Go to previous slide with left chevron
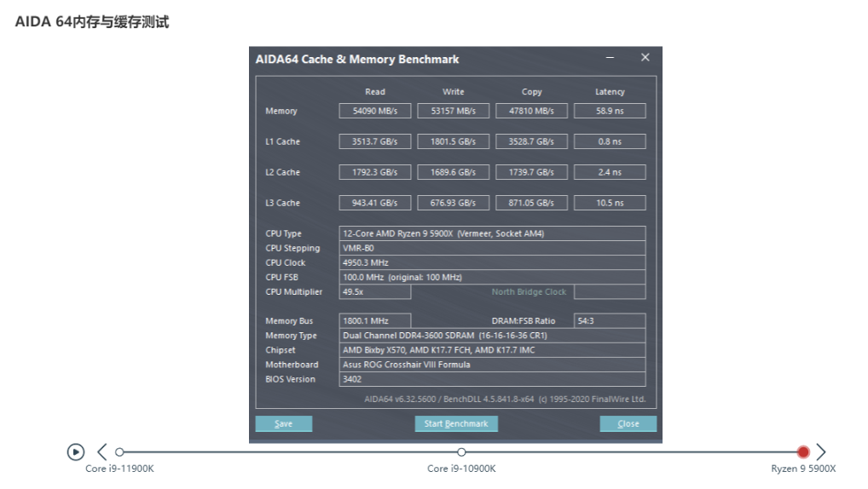The width and height of the screenshot is (868, 489). (101, 452)
